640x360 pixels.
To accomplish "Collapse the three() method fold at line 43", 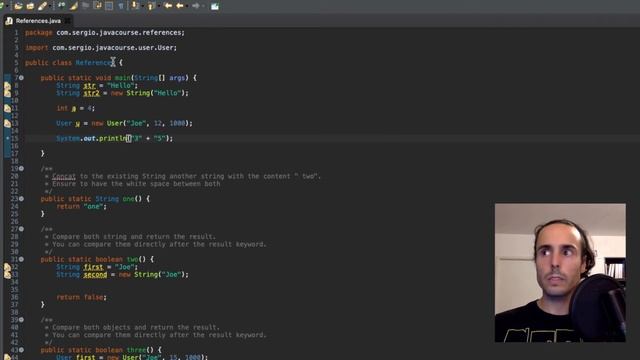I will pos(21,350).
